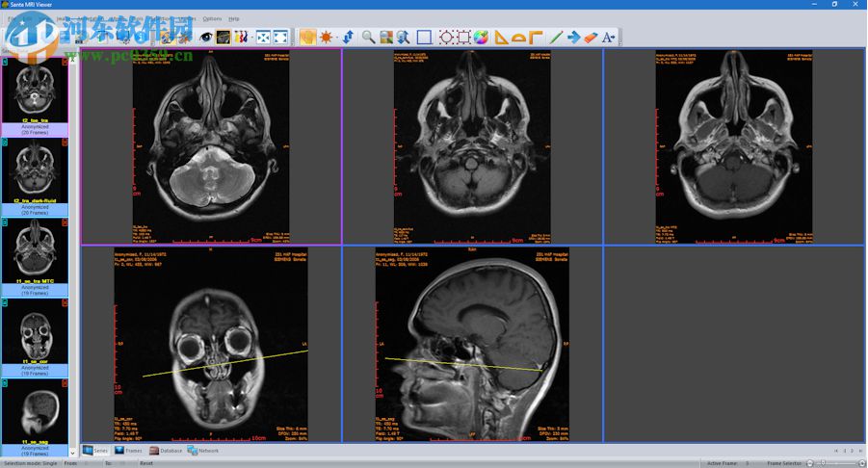Activate the top-middle axial dark-fluid viewport
Viewport: 868px width, 468px height.
[472, 146]
